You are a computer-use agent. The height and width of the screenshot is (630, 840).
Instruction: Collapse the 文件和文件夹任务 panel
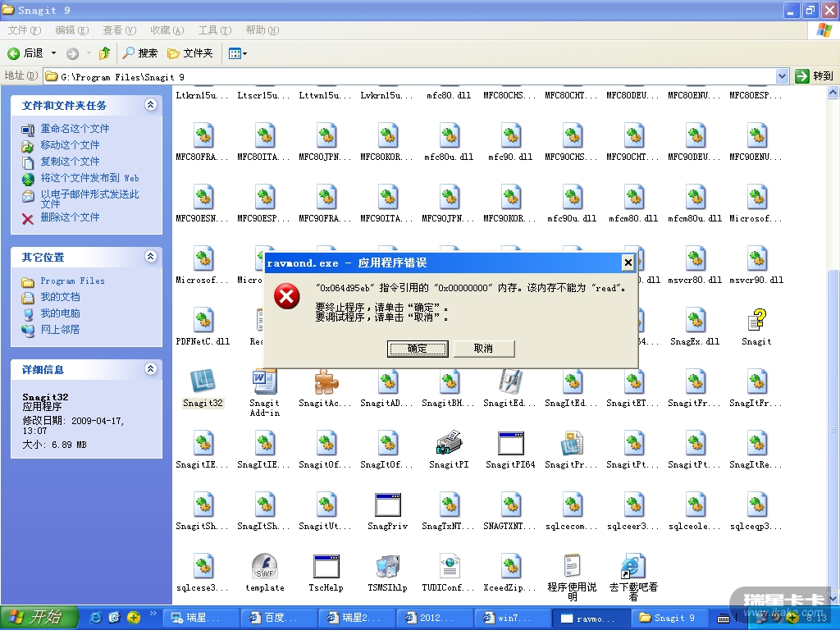[x=151, y=105]
